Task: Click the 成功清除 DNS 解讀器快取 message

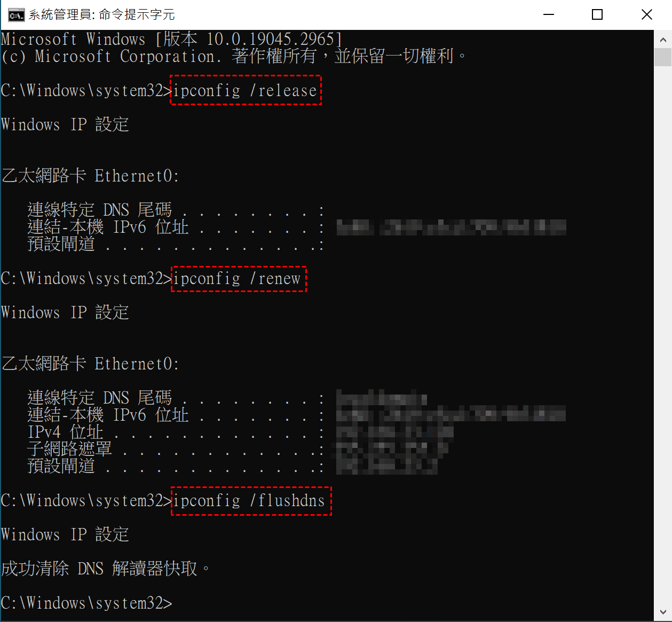Action: pyautogui.click(x=106, y=569)
